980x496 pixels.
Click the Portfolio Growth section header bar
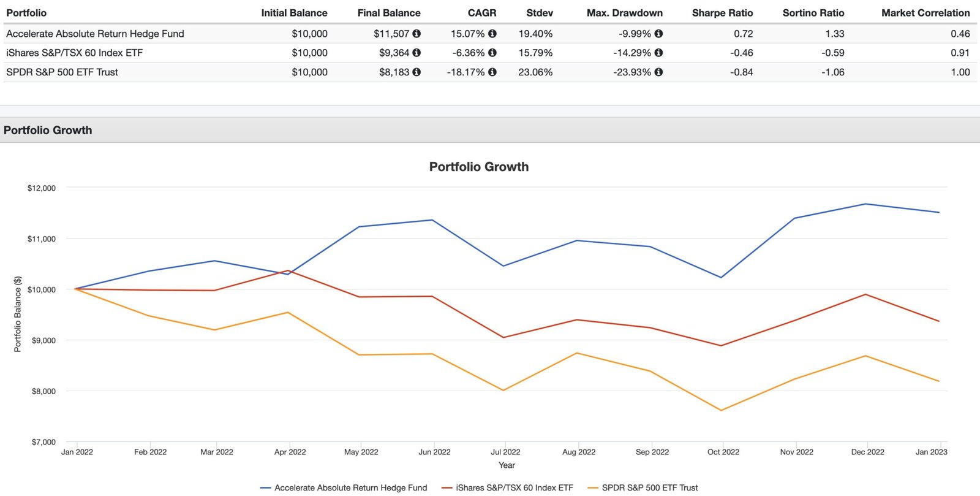(490, 130)
